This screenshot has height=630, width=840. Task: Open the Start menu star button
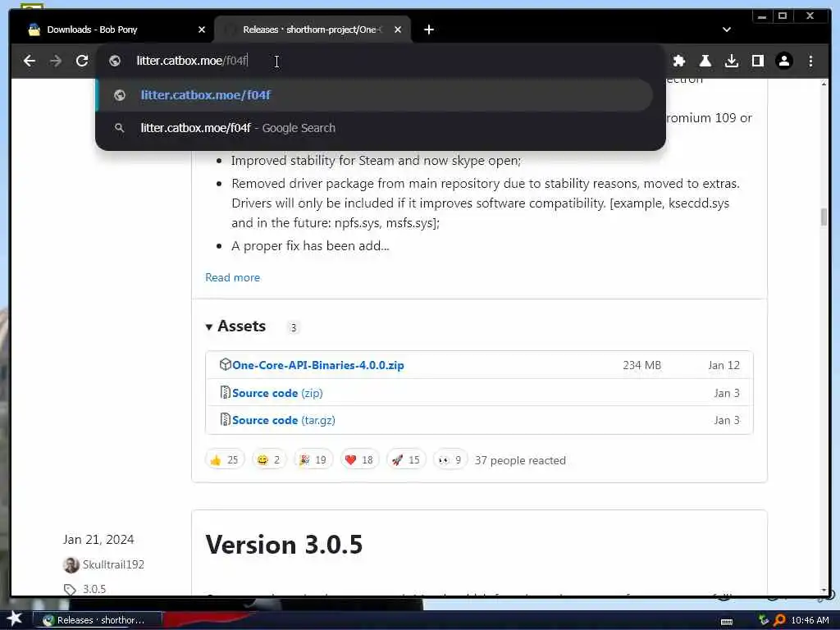point(15,619)
